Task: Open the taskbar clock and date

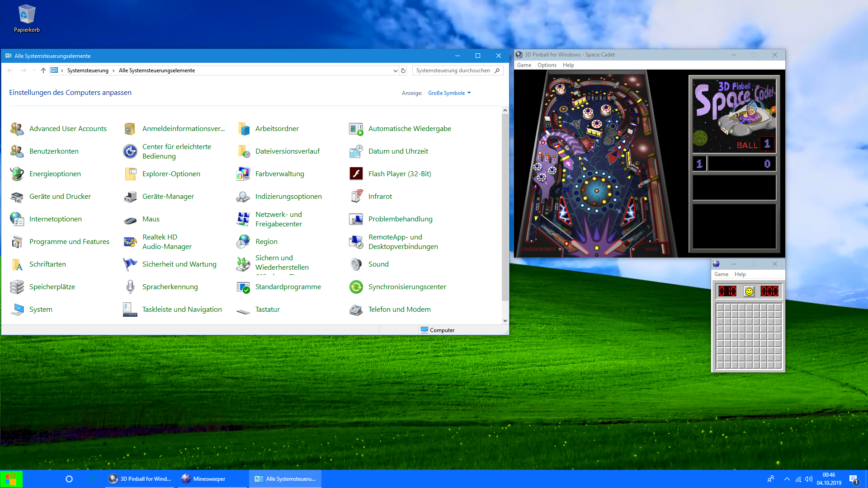Action: point(829,479)
